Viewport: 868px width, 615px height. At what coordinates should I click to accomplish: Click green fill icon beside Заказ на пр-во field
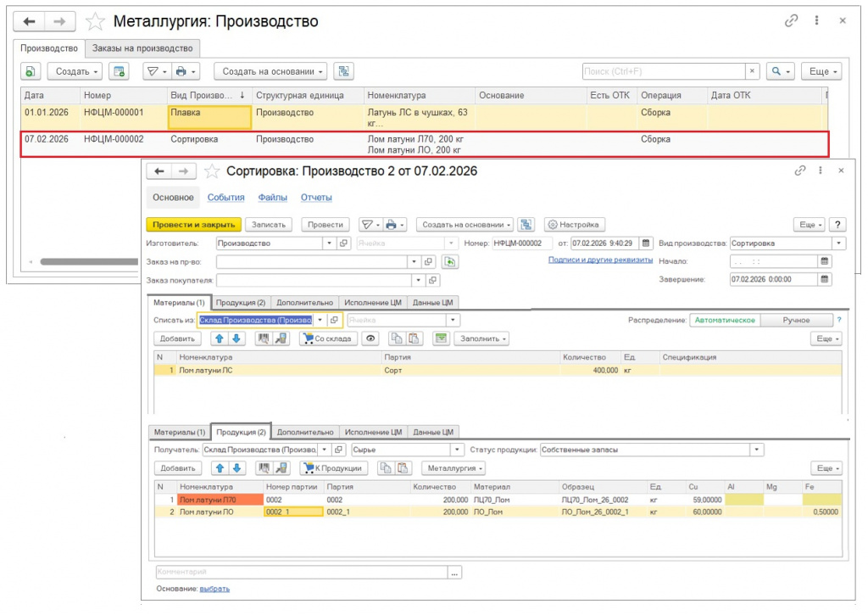[x=450, y=261]
